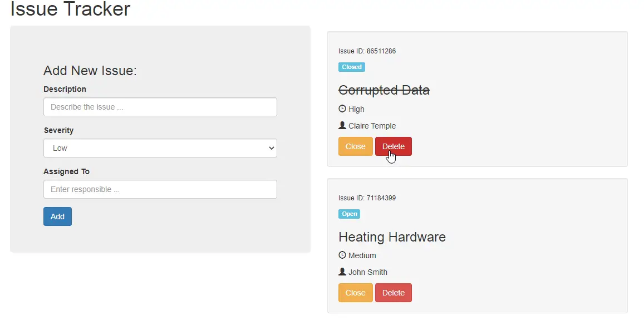Click clock icon next to High severity
Viewport: 644px width, 325px height.
[x=342, y=109]
